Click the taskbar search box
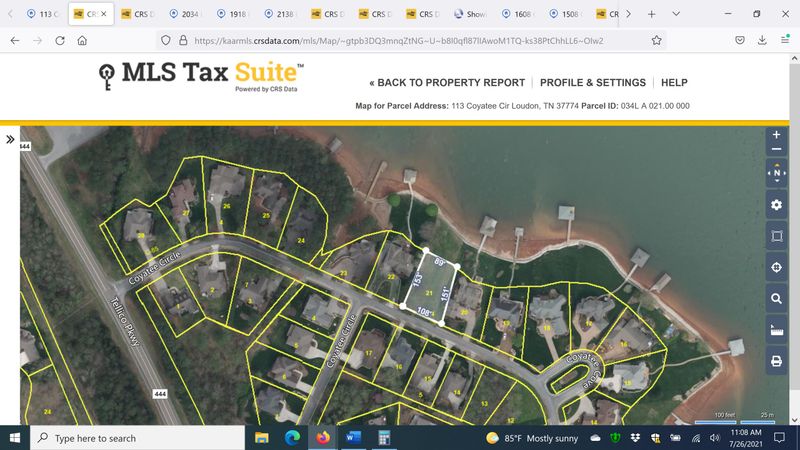Image resolution: width=800 pixels, height=450 pixels. pos(138,438)
